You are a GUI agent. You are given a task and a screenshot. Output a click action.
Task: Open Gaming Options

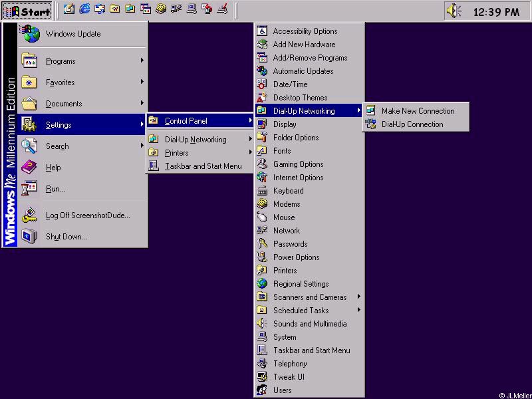click(x=309, y=164)
